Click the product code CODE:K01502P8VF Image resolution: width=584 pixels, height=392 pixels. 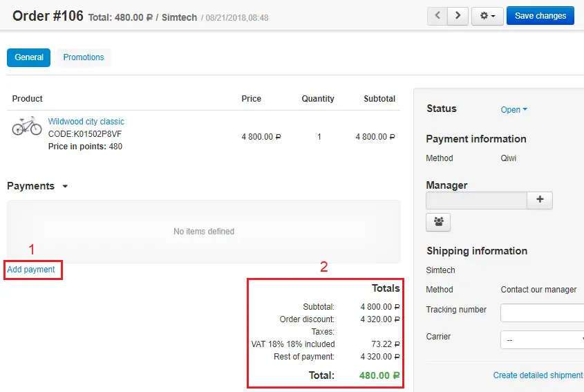[85, 133]
